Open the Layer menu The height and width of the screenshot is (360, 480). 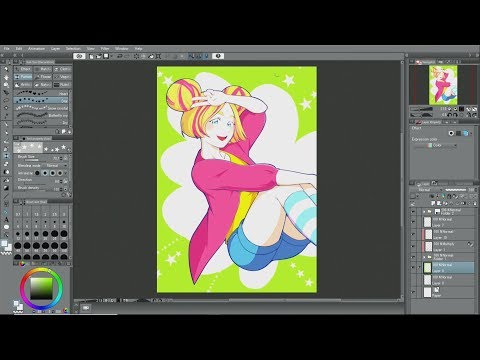[55, 49]
